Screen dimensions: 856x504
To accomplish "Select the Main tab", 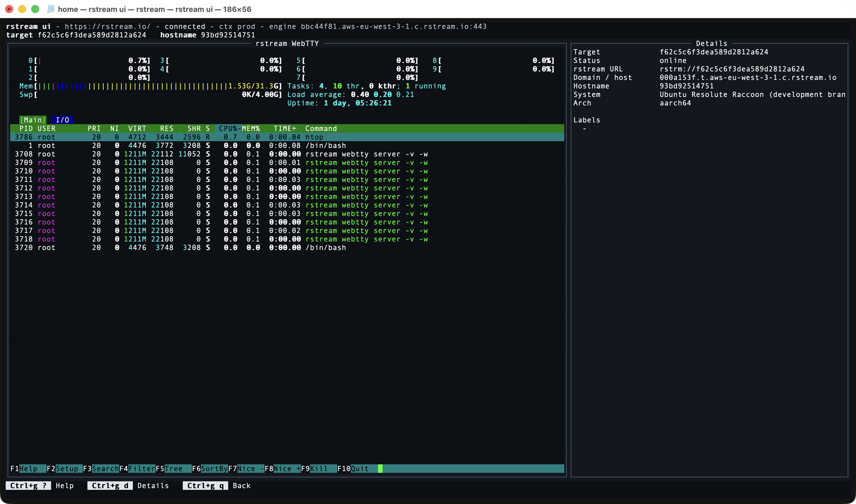I will click(x=33, y=120).
